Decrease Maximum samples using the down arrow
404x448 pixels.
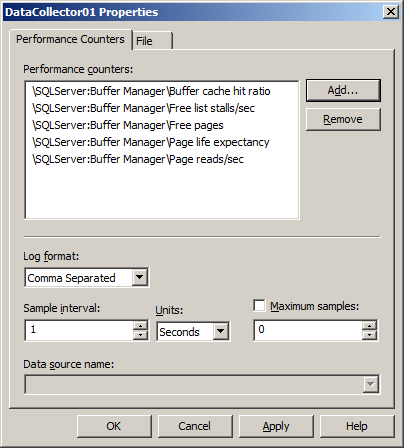click(x=369, y=335)
